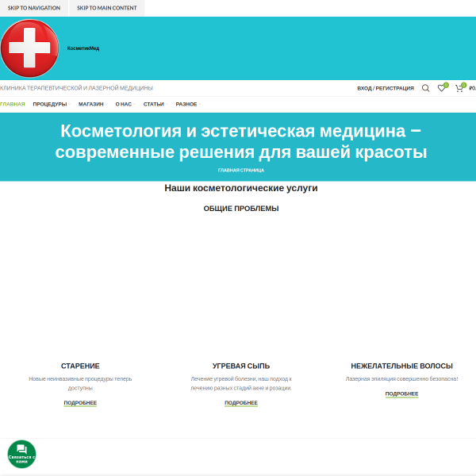Expand the Разное menu

[x=188, y=104]
